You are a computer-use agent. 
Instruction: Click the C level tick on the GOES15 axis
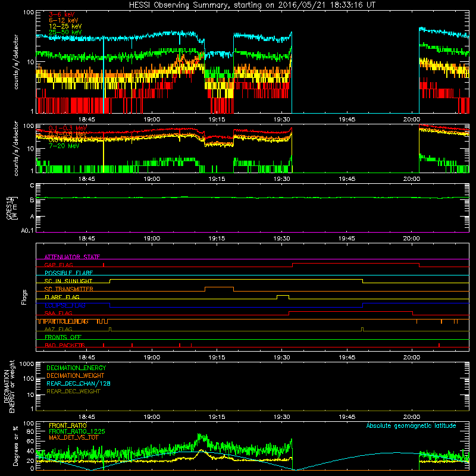[x=32, y=186]
